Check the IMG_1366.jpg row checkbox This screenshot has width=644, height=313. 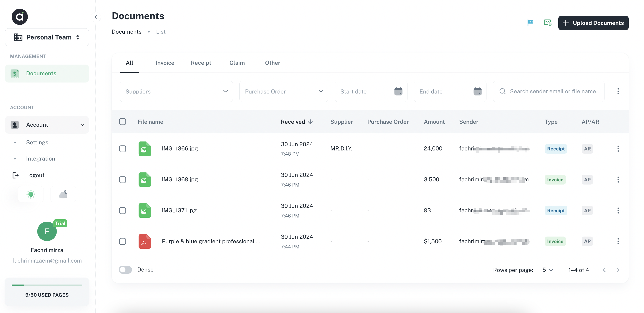coord(123,149)
